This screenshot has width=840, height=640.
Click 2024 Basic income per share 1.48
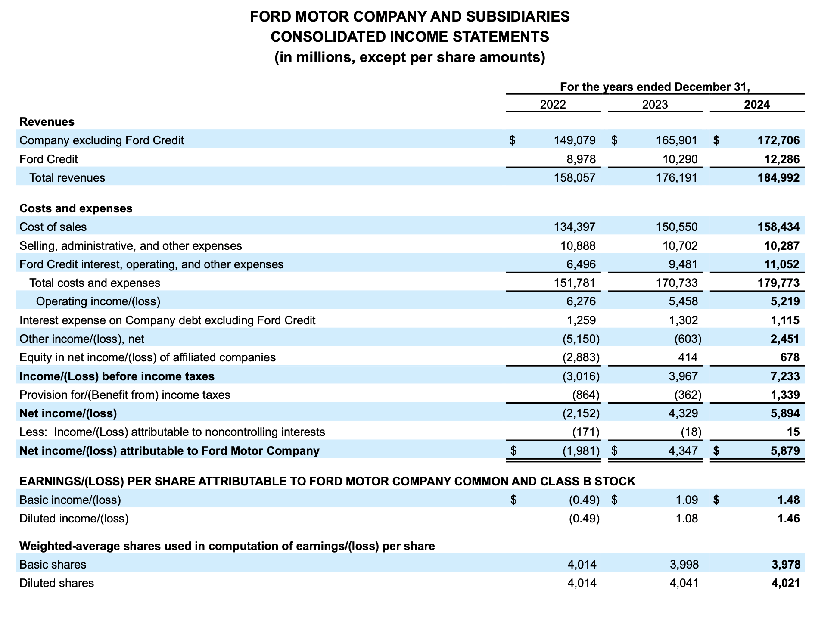click(x=788, y=500)
